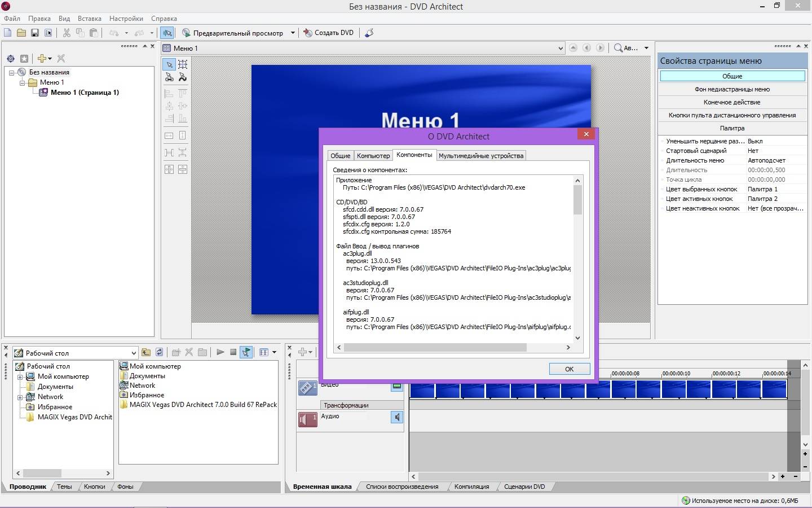
Task: Click the Создать DVD (Make DVD) button
Action: coord(329,33)
